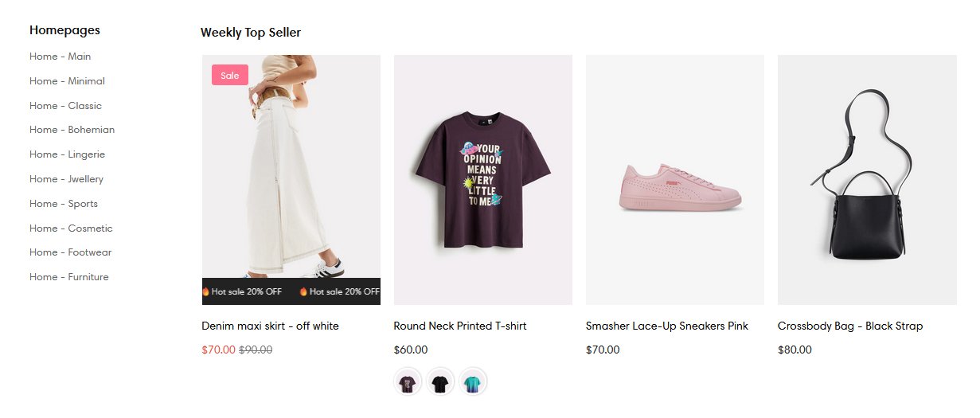
Task: Open the Round Neck Printed T-shirt image
Action: [x=482, y=179]
